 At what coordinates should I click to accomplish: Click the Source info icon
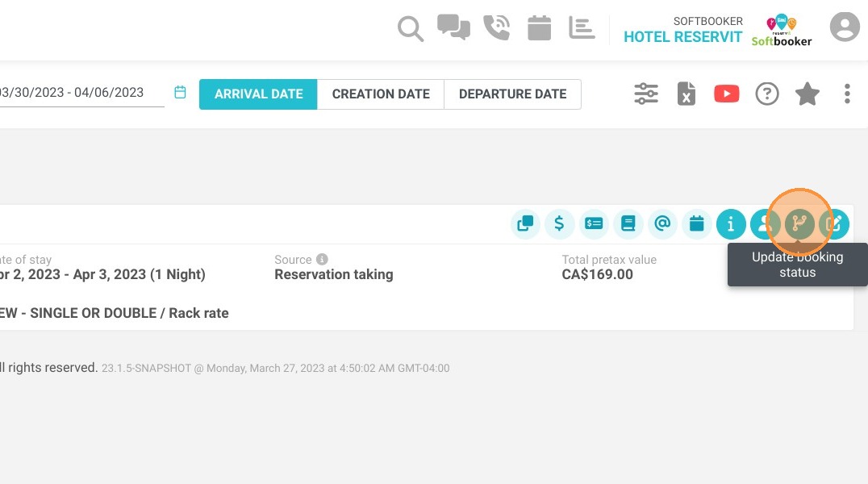click(x=322, y=259)
